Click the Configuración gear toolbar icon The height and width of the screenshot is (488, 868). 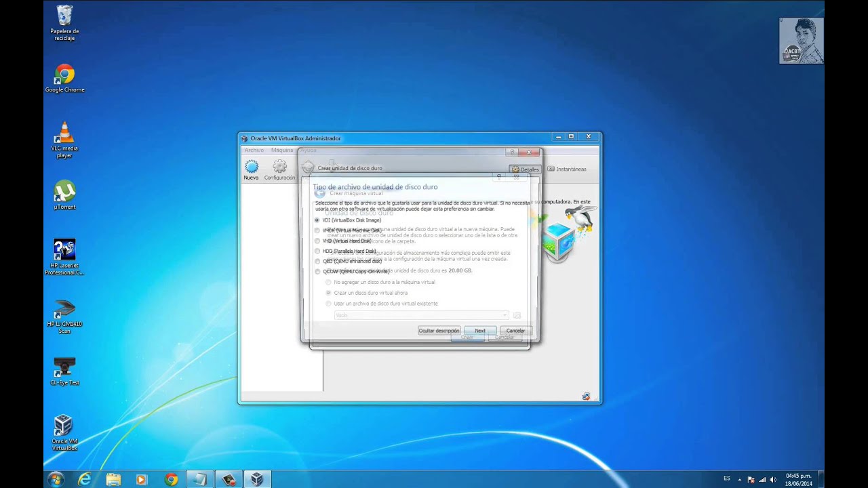(x=280, y=170)
